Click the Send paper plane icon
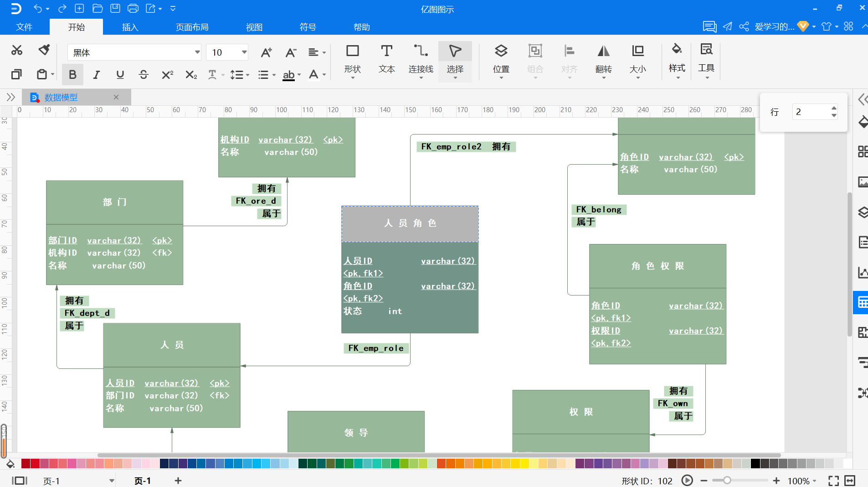868x487 pixels. (x=728, y=26)
